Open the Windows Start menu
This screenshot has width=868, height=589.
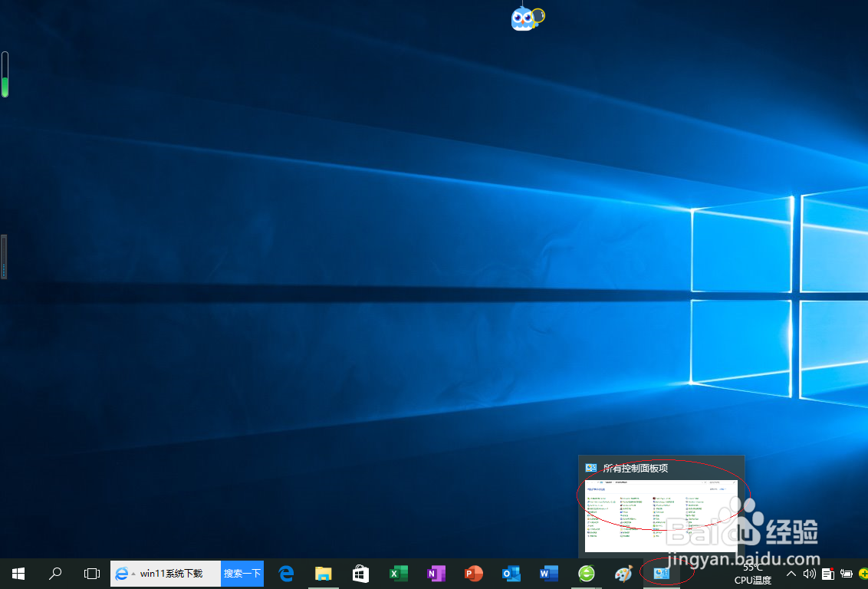click(x=18, y=574)
